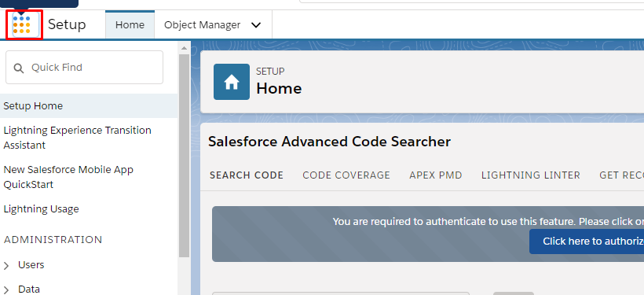
Task: Click the Setup Home house icon
Action: (x=231, y=82)
